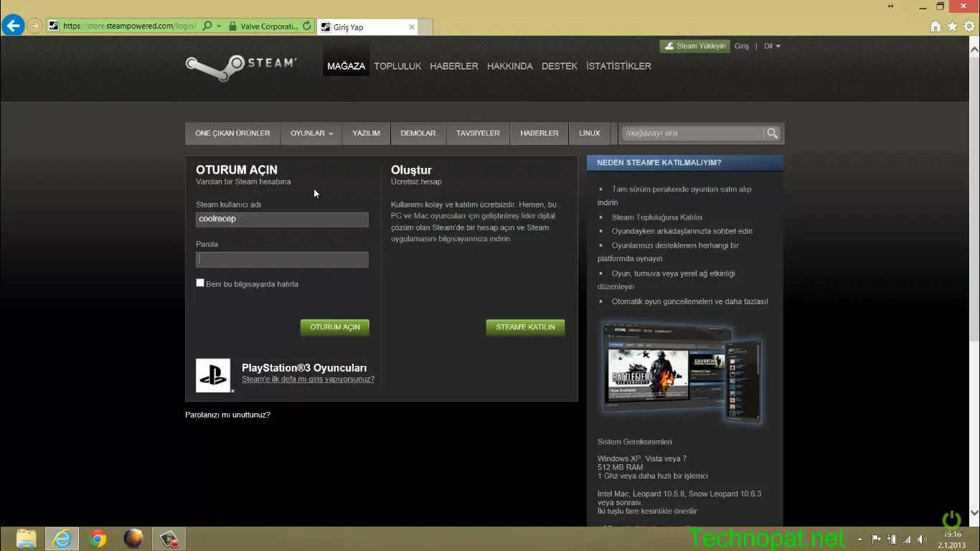Viewport: 980px width, 551px height.
Task: Select the LİNUX store tab
Action: [x=590, y=133]
